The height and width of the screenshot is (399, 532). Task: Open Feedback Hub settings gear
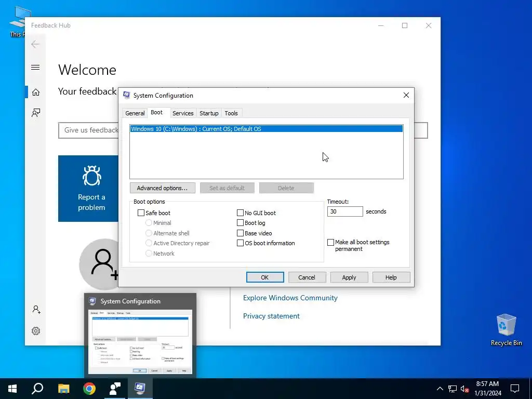tap(36, 331)
